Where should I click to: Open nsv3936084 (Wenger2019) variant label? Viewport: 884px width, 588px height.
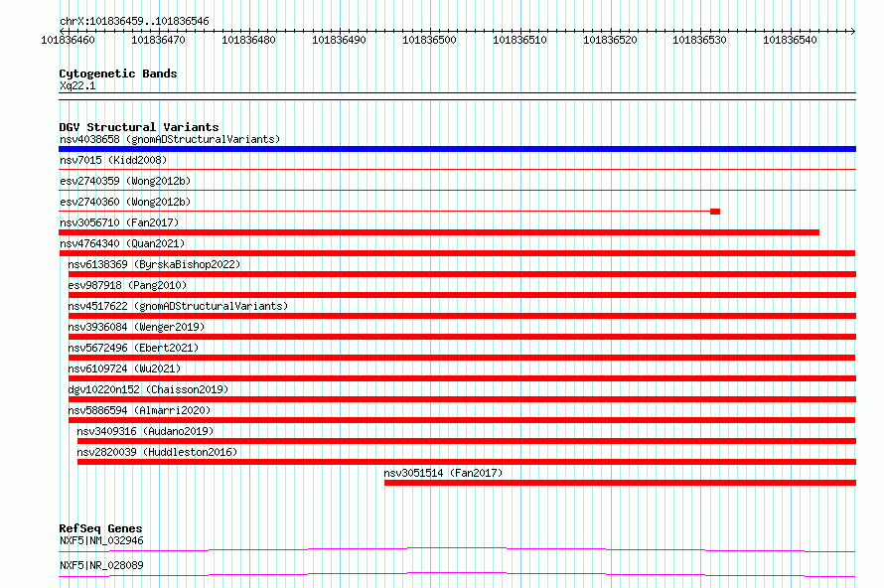click(136, 327)
